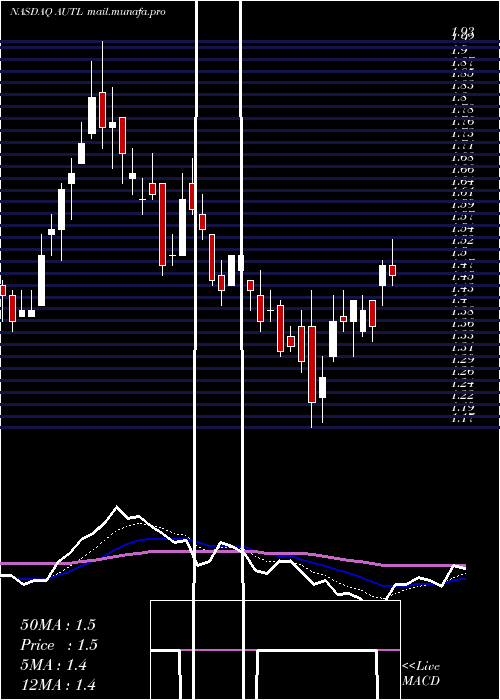The image size is (500, 700).
Task: Click the "NASDAQ AUTL" chart title text
Action: pos(46,12)
